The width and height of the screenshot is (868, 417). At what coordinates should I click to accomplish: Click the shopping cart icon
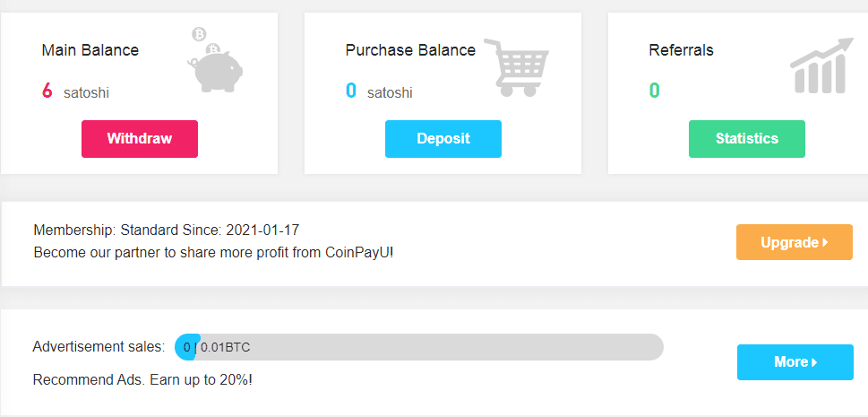point(517,68)
